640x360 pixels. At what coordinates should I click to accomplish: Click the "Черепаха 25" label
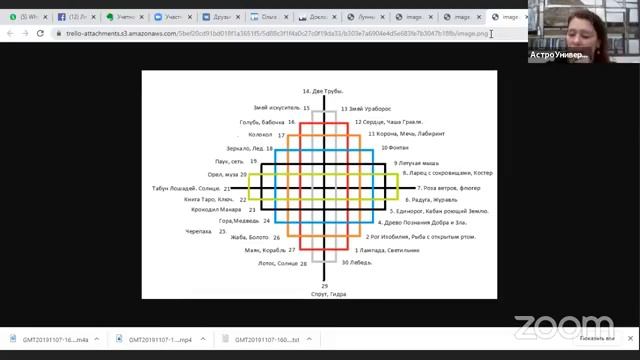(205, 231)
